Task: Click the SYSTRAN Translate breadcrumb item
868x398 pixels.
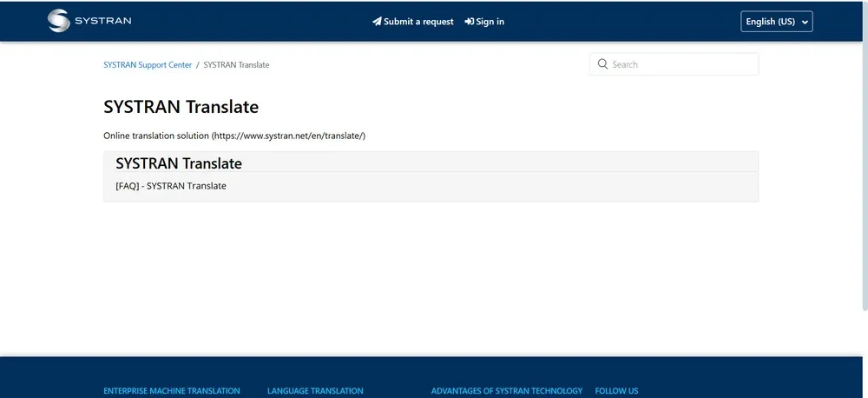Action: (x=236, y=65)
